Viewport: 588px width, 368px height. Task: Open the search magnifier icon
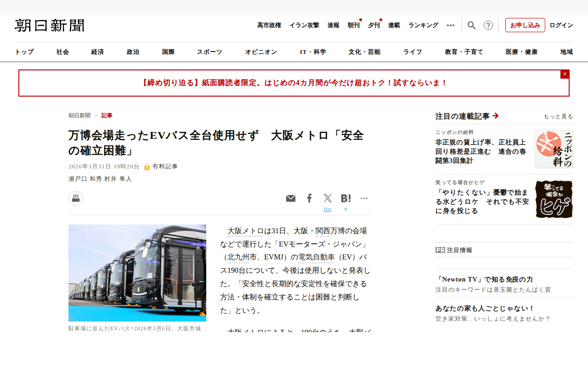[x=471, y=25]
